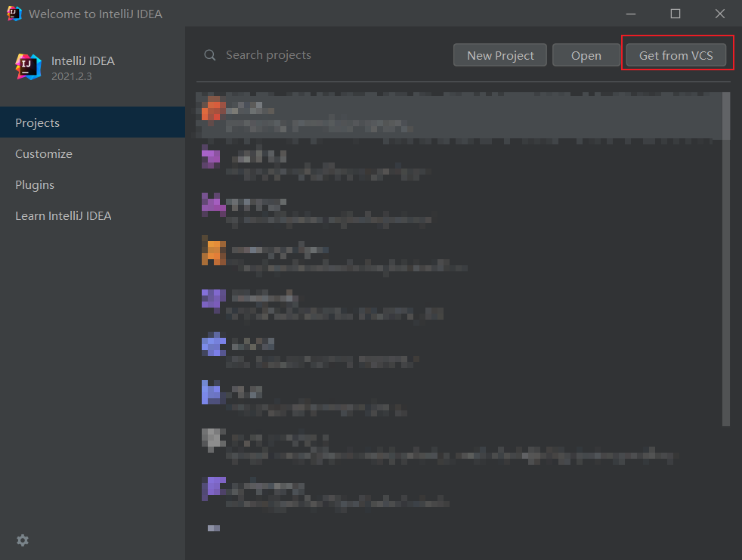The image size is (742, 560).
Task: Click the magnifier icon beside Search projects
Action: (x=209, y=55)
